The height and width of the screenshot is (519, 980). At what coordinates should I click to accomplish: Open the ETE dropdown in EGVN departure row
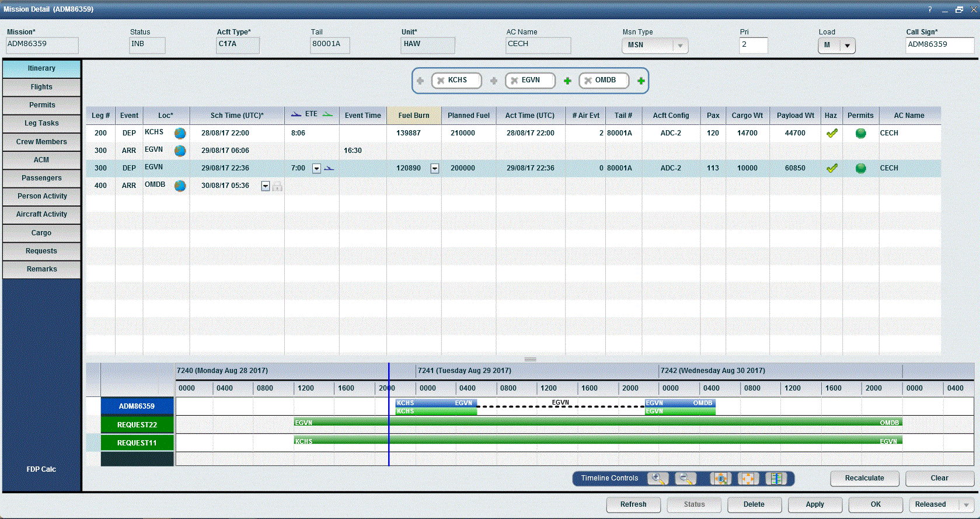(316, 168)
